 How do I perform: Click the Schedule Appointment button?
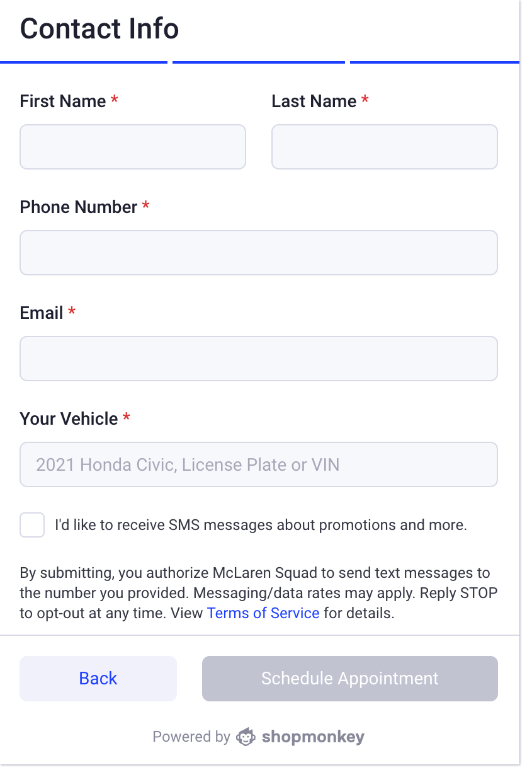click(349, 678)
